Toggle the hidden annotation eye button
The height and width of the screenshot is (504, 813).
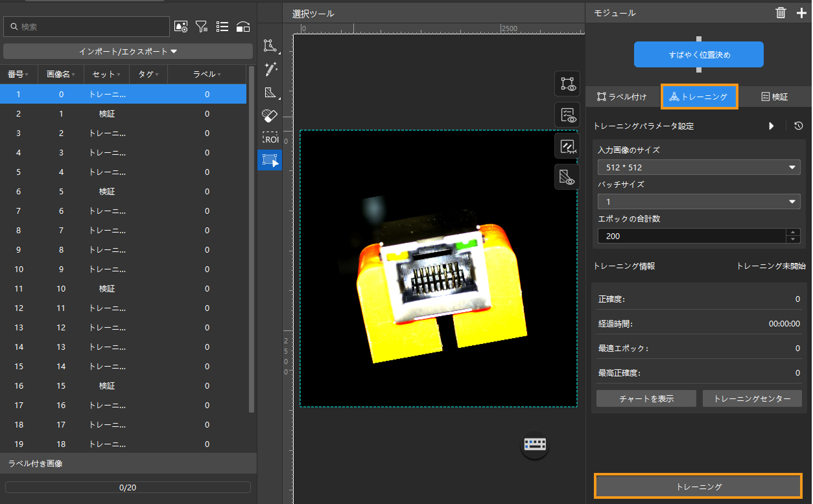point(567,146)
